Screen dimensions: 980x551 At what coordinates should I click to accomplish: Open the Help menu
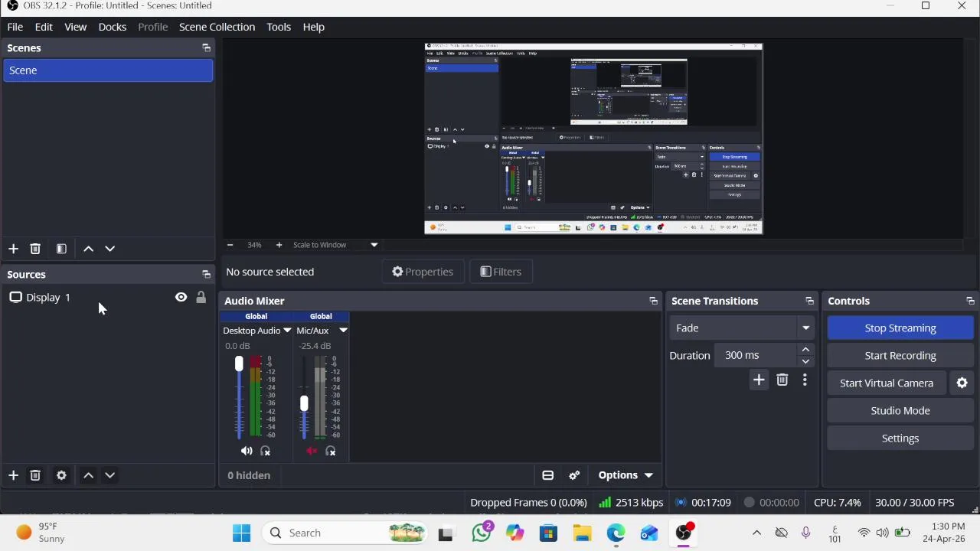pyautogui.click(x=313, y=27)
